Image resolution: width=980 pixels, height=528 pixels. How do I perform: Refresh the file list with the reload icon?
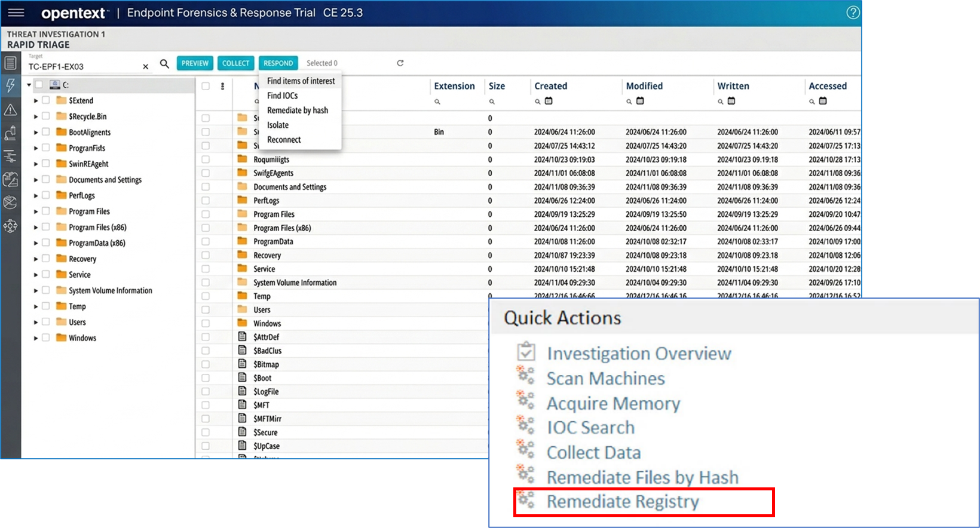point(400,63)
